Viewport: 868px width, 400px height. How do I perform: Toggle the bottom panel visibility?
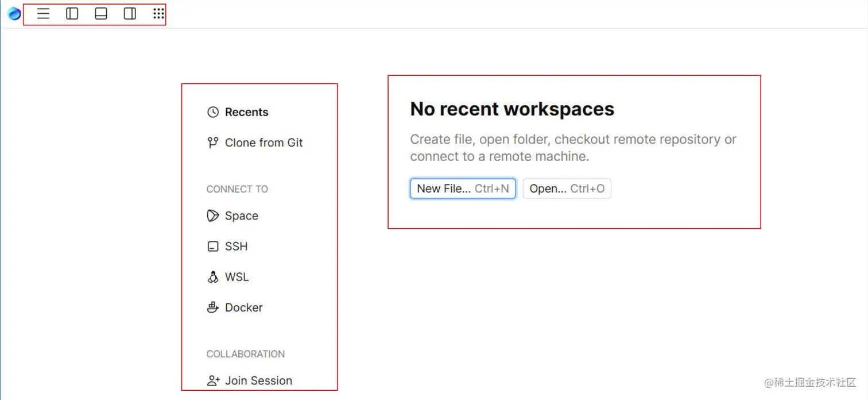101,14
